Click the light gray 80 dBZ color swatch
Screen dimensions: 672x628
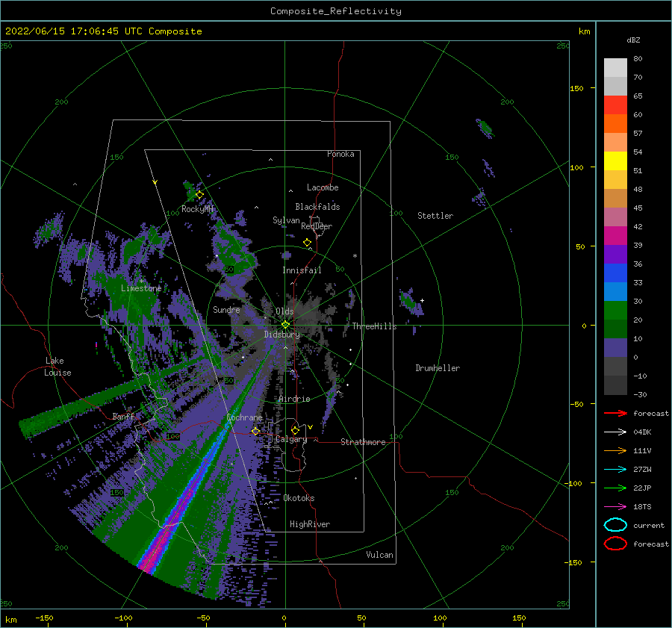click(615, 68)
